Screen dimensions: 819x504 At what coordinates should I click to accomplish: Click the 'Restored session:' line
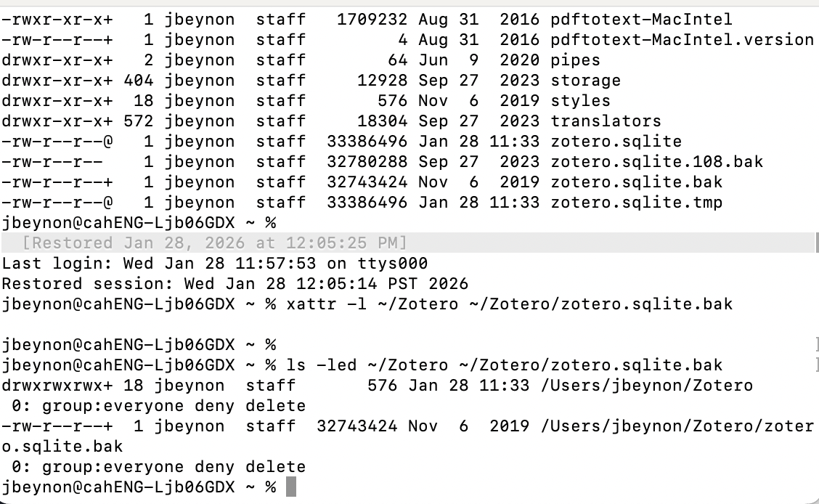(x=235, y=284)
